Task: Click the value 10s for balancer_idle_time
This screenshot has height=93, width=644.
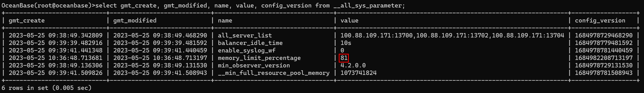Action: [x=346, y=43]
